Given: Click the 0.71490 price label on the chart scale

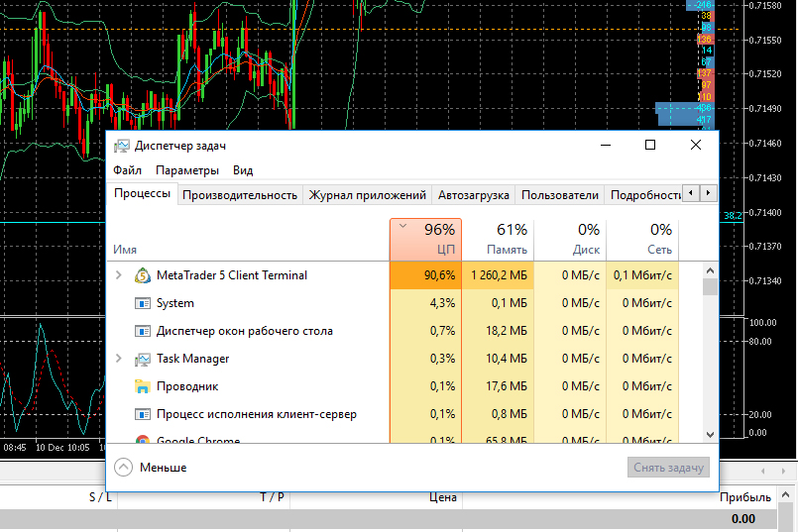Looking at the screenshot, I should [x=765, y=108].
